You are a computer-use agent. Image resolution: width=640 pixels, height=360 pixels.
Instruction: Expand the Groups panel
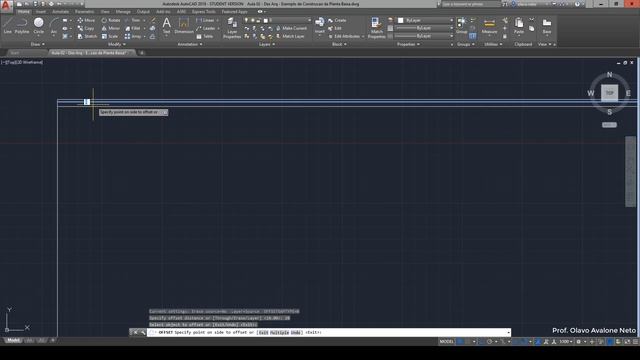pyautogui.click(x=466, y=44)
